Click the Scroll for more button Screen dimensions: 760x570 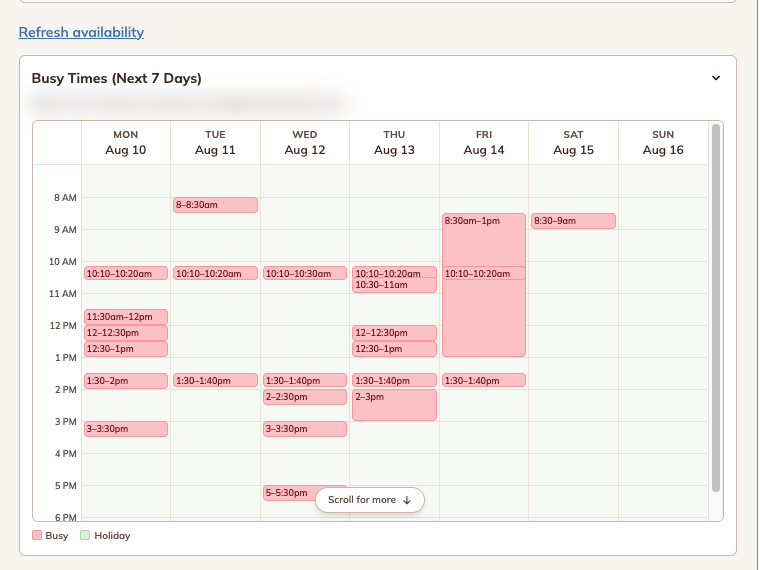(370, 500)
